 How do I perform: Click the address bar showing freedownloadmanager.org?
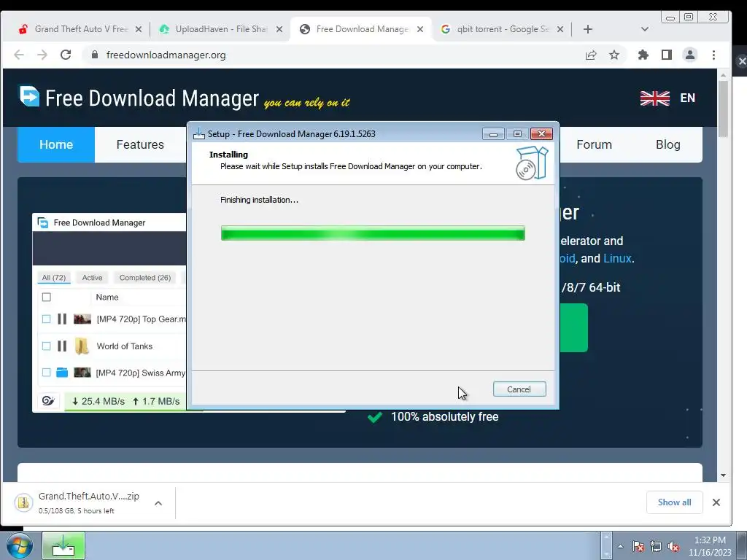[333, 55]
